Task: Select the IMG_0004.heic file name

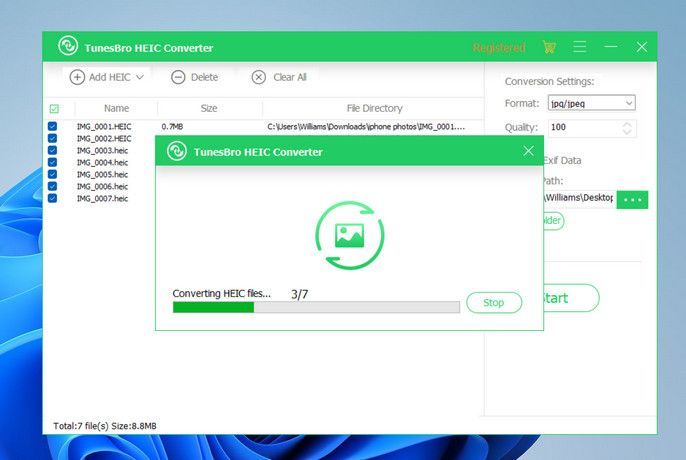Action: pyautogui.click(x=102, y=162)
